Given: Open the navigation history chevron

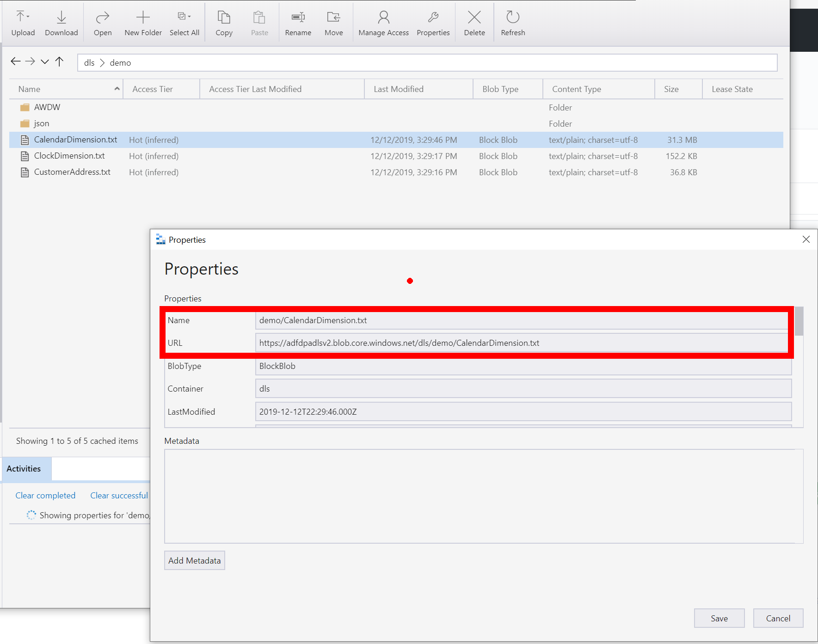Looking at the screenshot, I should 45,61.
